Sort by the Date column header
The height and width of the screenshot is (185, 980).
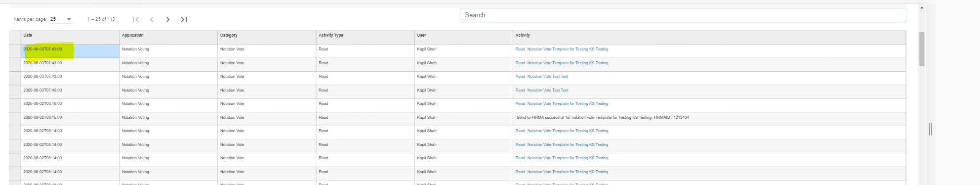tap(28, 35)
